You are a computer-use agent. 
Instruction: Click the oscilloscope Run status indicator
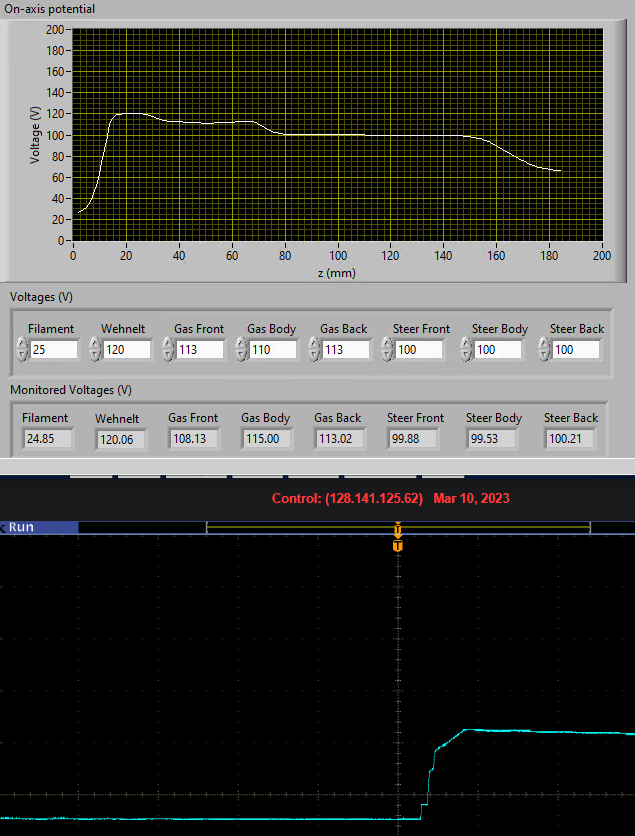(39, 527)
